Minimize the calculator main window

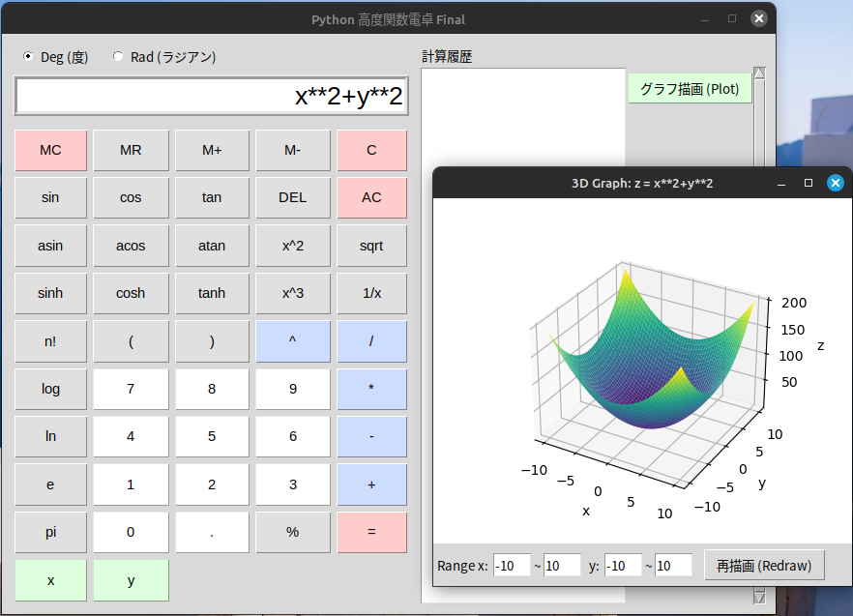pyautogui.click(x=704, y=19)
